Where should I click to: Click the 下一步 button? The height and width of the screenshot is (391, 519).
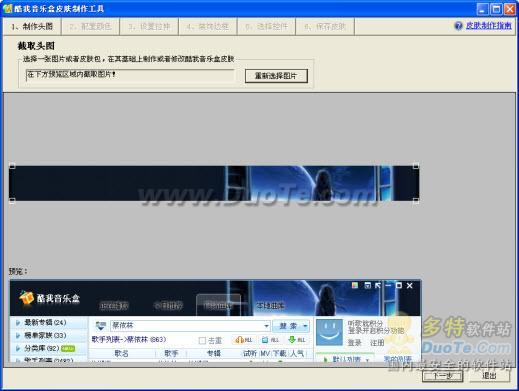[443, 376]
